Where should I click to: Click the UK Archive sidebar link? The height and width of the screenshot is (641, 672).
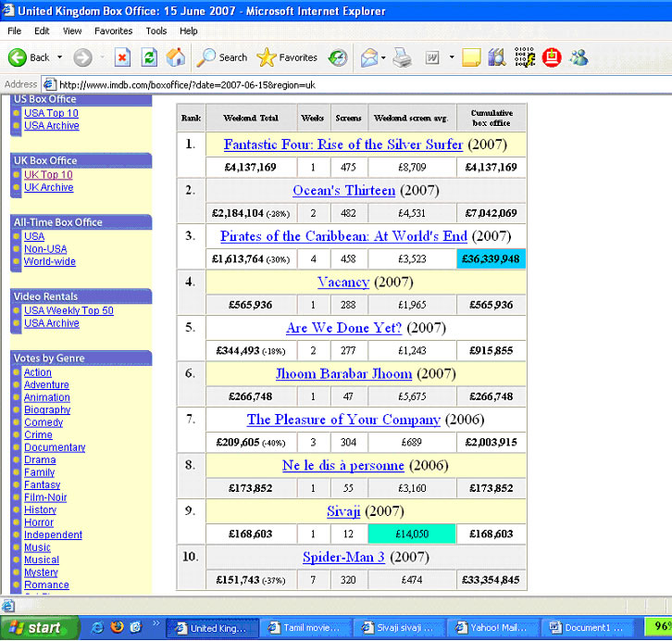point(48,187)
